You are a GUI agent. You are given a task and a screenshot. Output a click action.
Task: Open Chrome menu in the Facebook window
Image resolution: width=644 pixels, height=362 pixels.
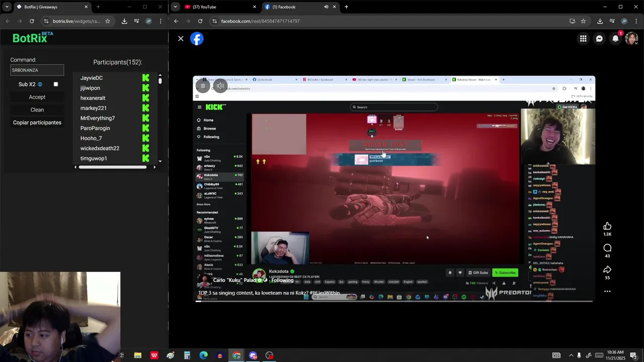[x=636, y=21]
